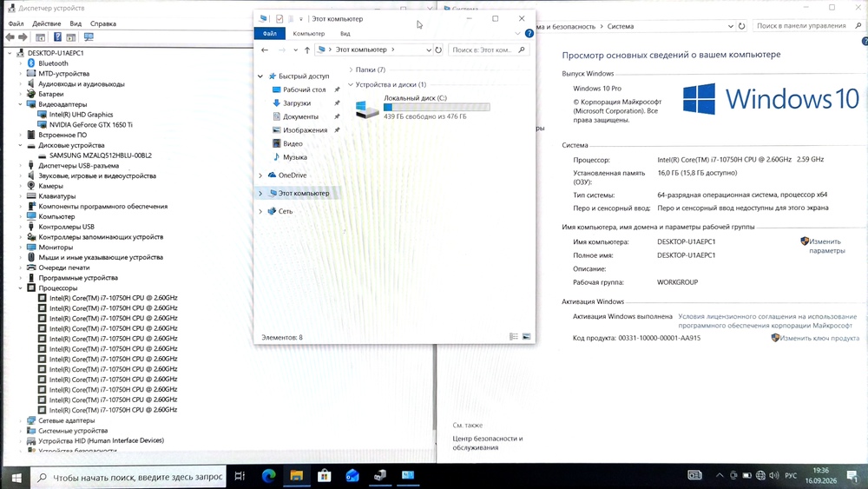Select Intel(R) UHD Graphics adapter

pos(81,115)
